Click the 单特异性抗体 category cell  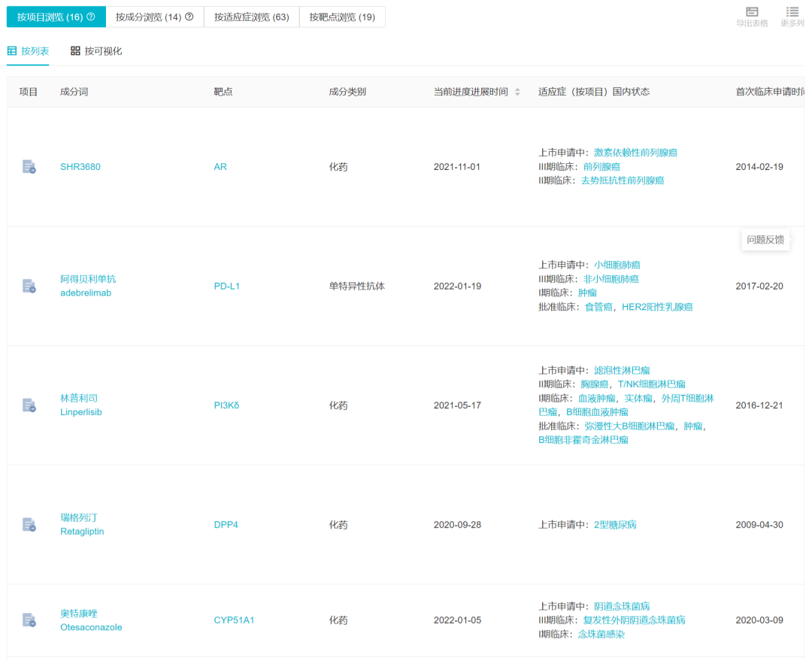pos(357,286)
